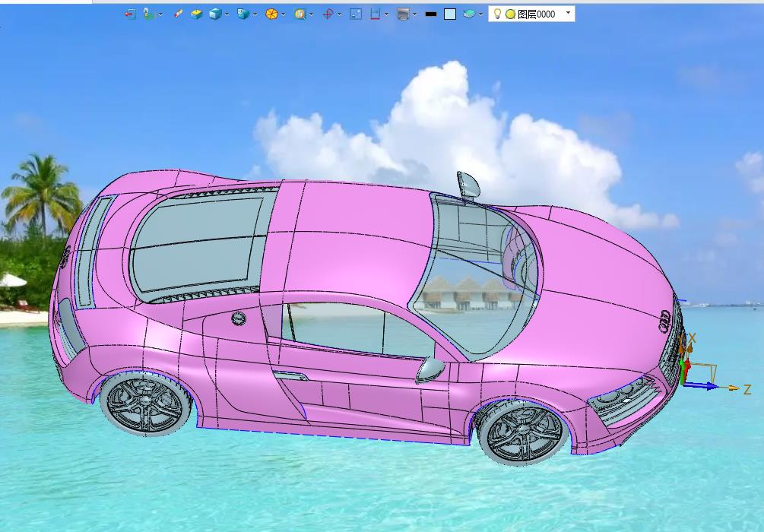Click the stacked layers icon

[x=469, y=14]
